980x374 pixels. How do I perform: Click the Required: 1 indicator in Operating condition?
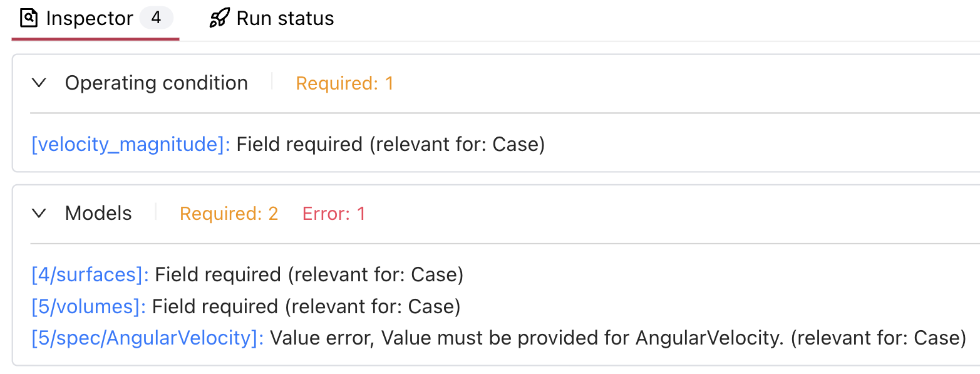(344, 83)
